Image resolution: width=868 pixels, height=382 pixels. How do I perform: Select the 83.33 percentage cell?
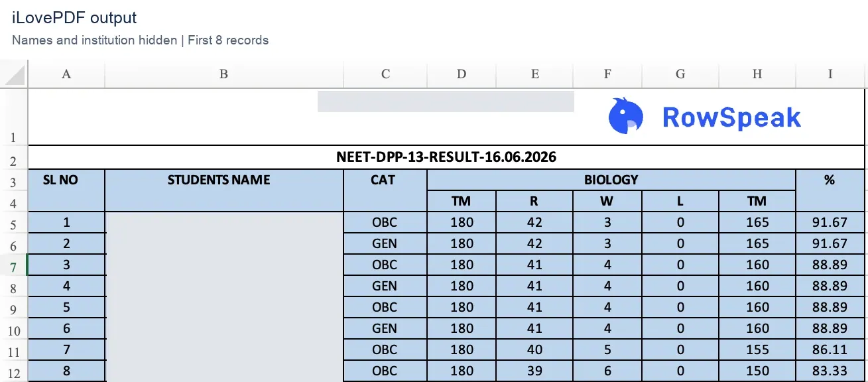click(x=830, y=371)
